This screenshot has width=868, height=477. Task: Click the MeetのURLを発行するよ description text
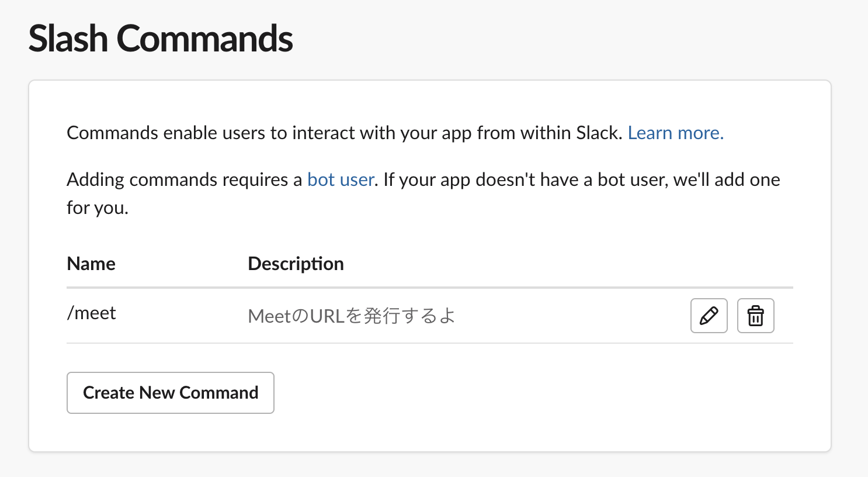click(352, 316)
